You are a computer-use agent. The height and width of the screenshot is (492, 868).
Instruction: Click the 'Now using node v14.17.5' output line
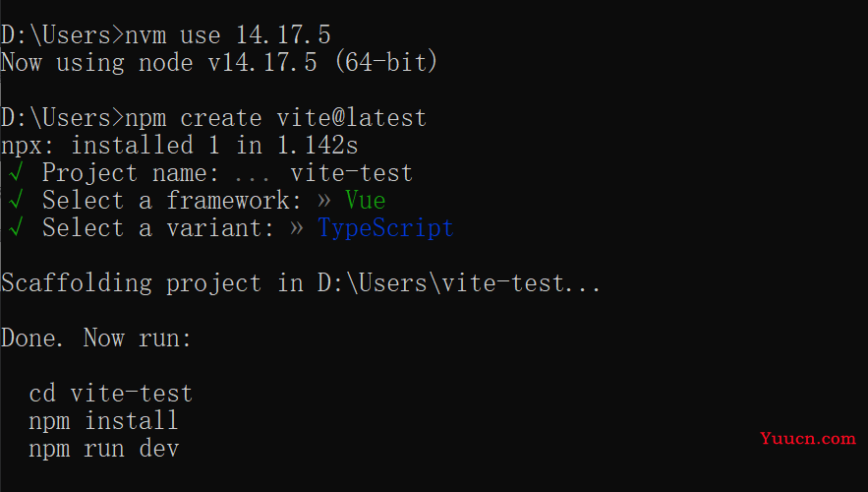coord(219,62)
